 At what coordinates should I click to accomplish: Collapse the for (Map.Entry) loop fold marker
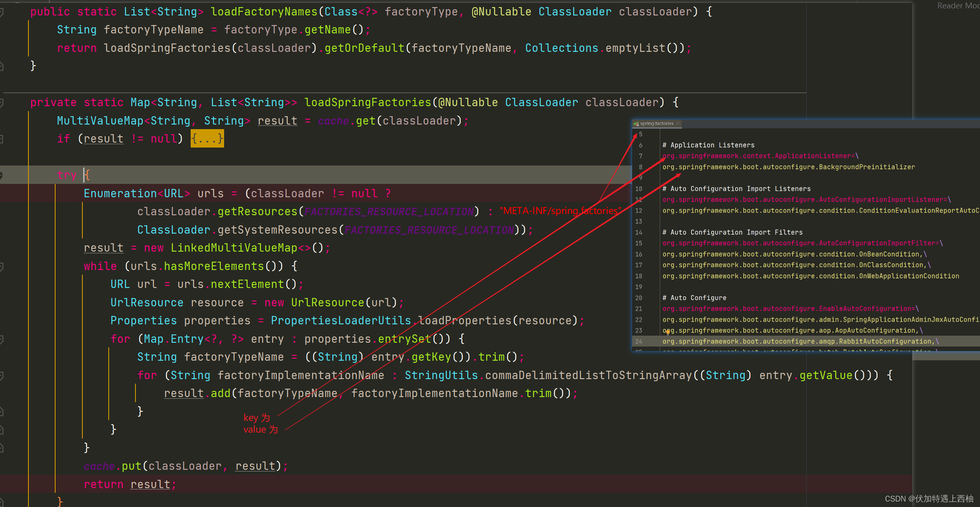pyautogui.click(x=2, y=339)
